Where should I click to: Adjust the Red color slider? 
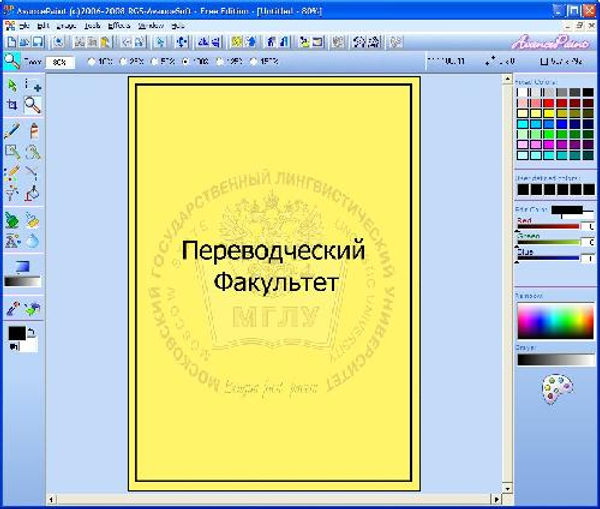(548, 227)
